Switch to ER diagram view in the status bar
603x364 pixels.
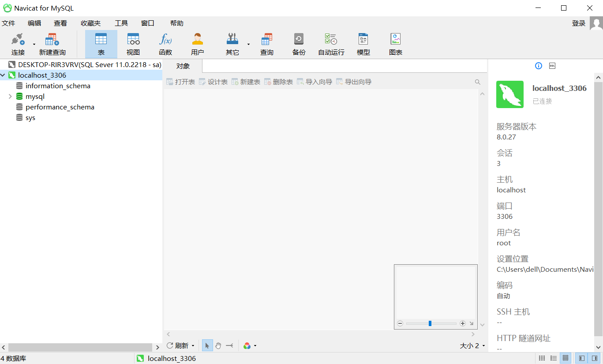tap(566, 358)
